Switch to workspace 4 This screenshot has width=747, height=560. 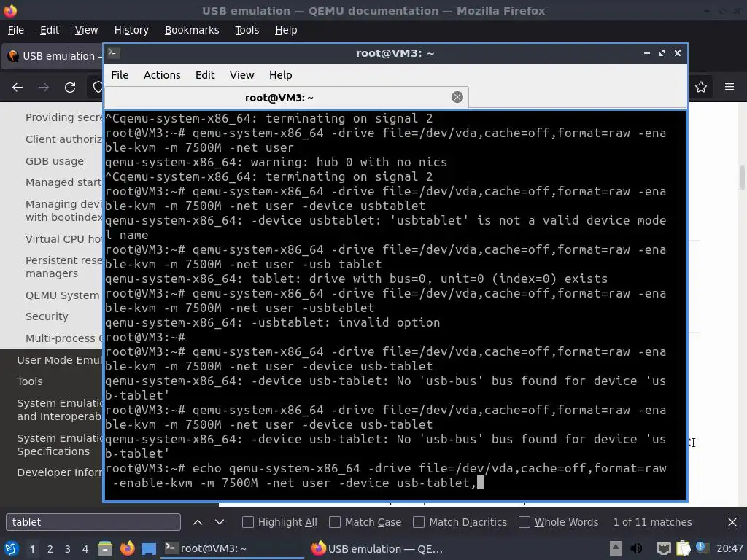(85, 548)
